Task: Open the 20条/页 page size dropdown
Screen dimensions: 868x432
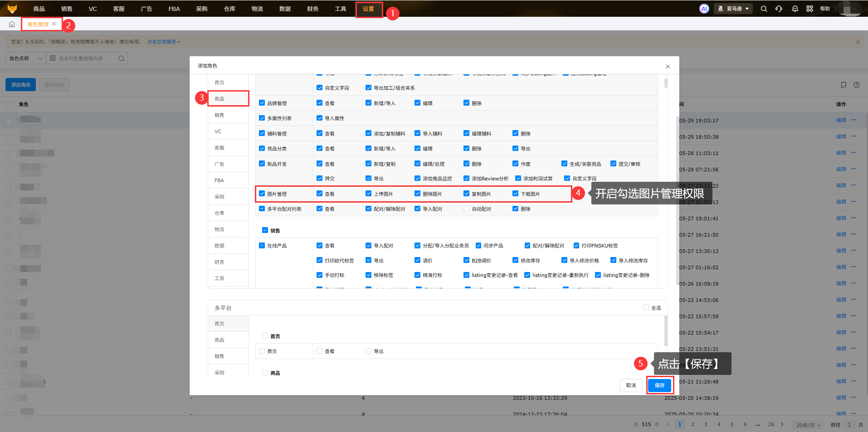Action: click(809, 425)
